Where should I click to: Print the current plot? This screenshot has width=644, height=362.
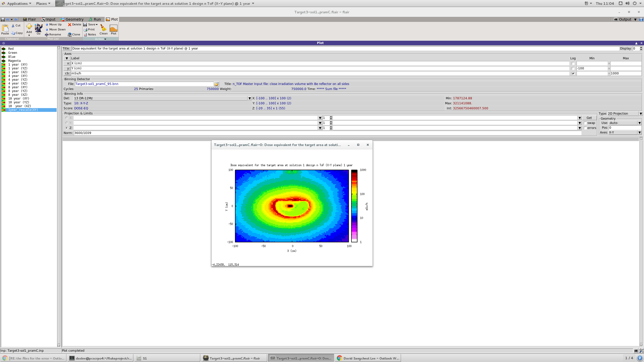pyautogui.click(x=89, y=29)
